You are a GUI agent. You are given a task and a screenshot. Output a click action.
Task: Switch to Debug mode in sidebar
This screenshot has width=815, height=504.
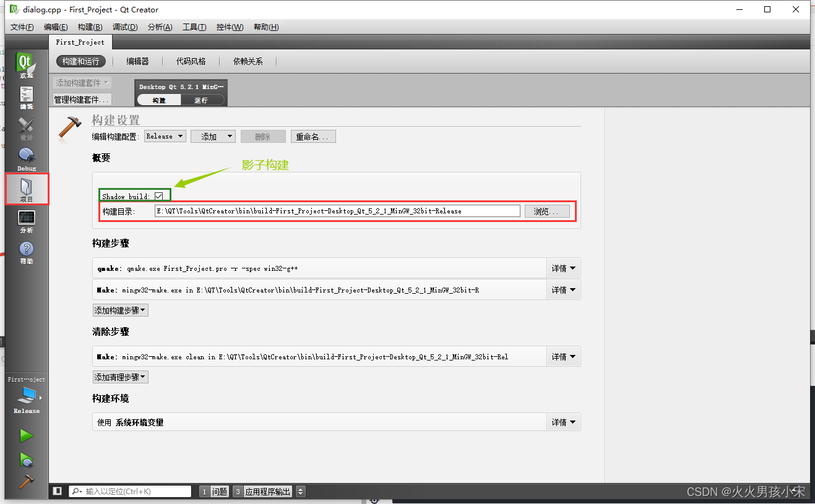[26, 159]
